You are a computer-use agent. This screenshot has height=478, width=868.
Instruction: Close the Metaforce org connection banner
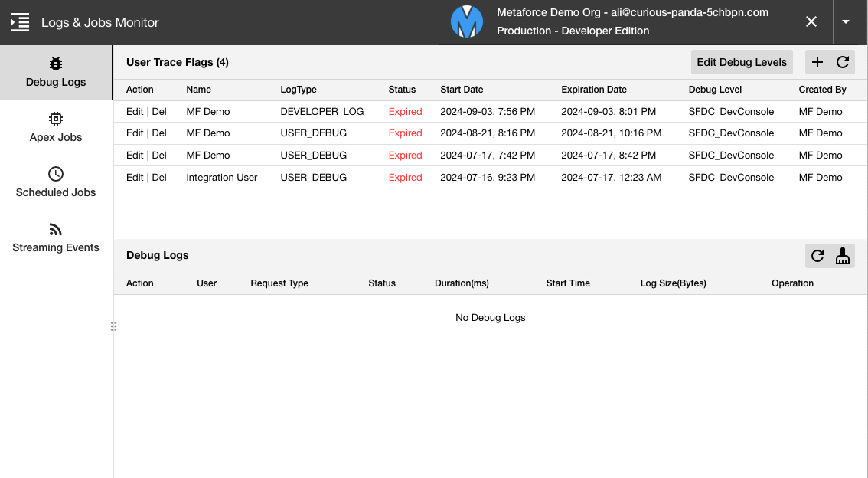pyautogui.click(x=811, y=21)
